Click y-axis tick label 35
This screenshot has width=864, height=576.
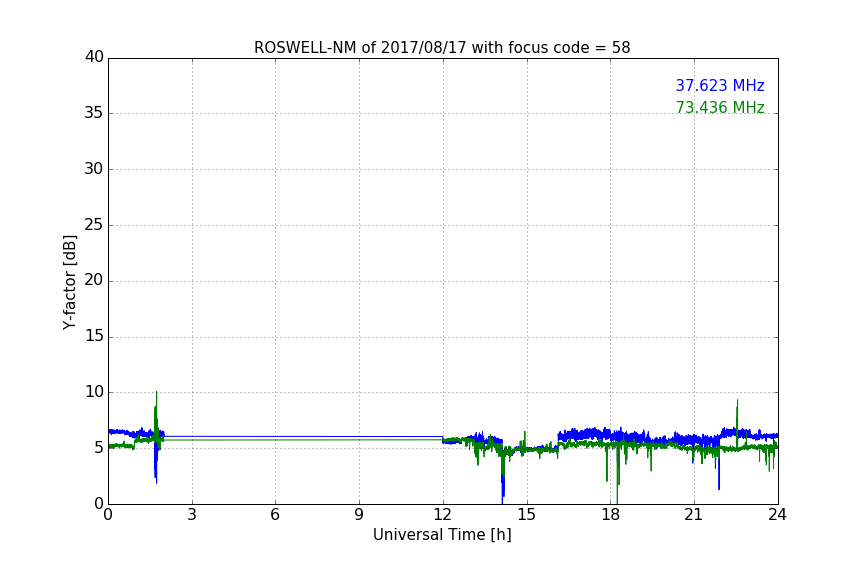click(94, 113)
